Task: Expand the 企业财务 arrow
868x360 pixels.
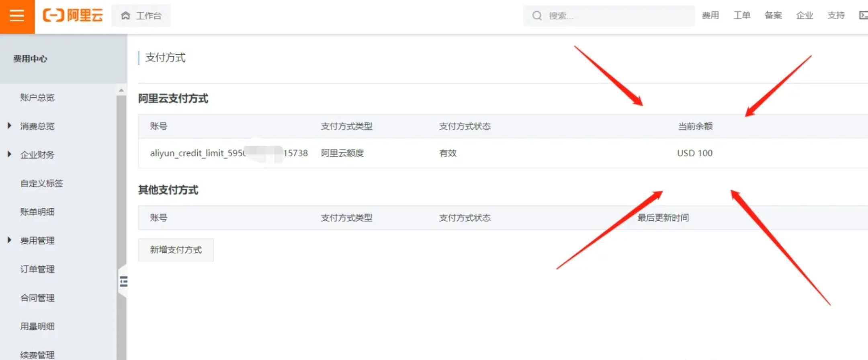Action: coord(9,154)
